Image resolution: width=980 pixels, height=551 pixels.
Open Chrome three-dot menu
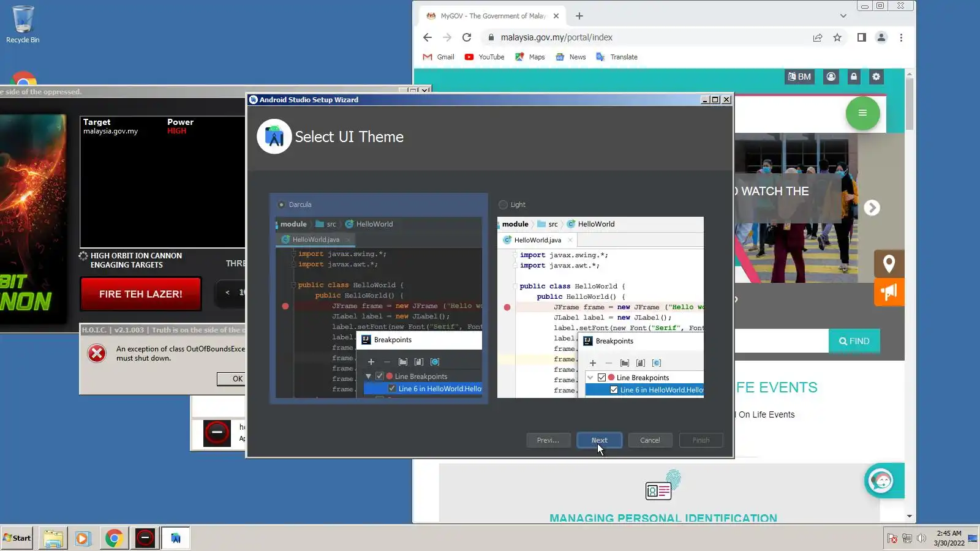[901, 37]
